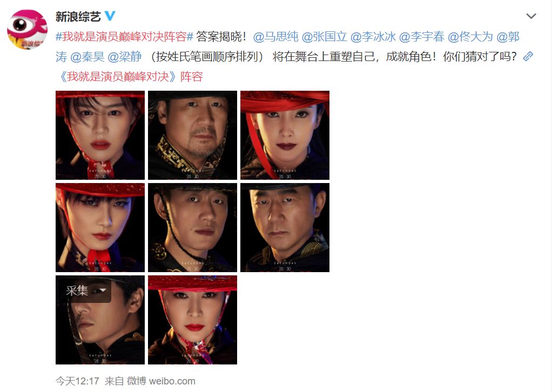The image size is (552, 392).
Task: Open @马思纯 mention link
Action: pyautogui.click(x=275, y=36)
